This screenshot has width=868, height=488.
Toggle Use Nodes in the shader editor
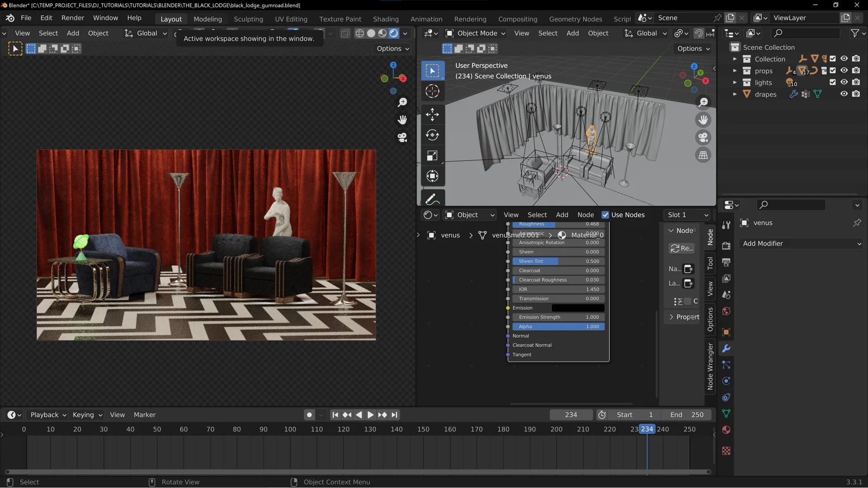pos(605,215)
